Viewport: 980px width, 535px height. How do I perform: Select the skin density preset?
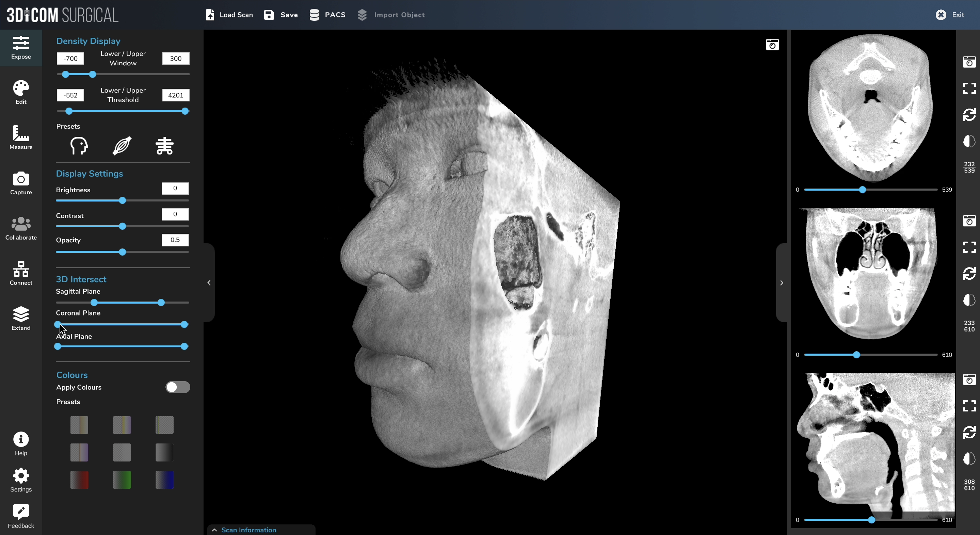tap(79, 146)
